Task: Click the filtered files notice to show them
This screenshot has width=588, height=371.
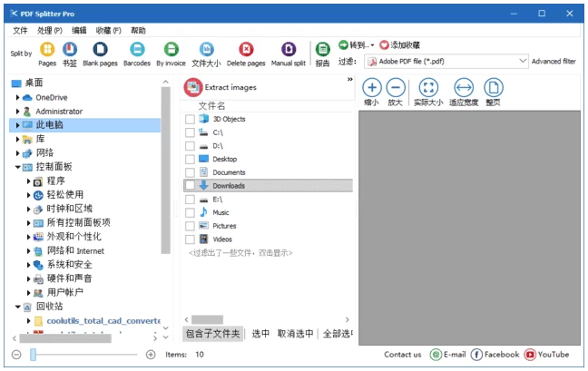Action: tap(240, 253)
